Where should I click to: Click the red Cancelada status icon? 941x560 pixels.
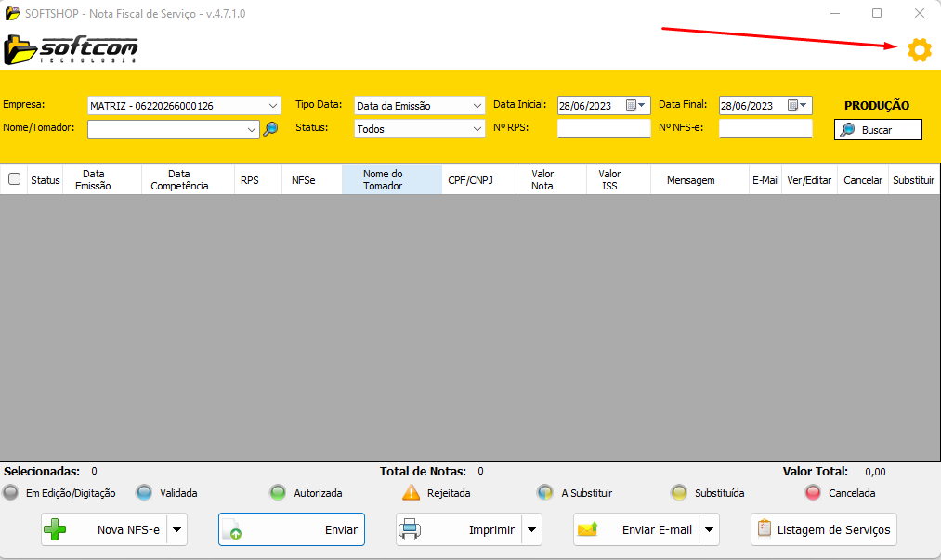tap(813, 493)
